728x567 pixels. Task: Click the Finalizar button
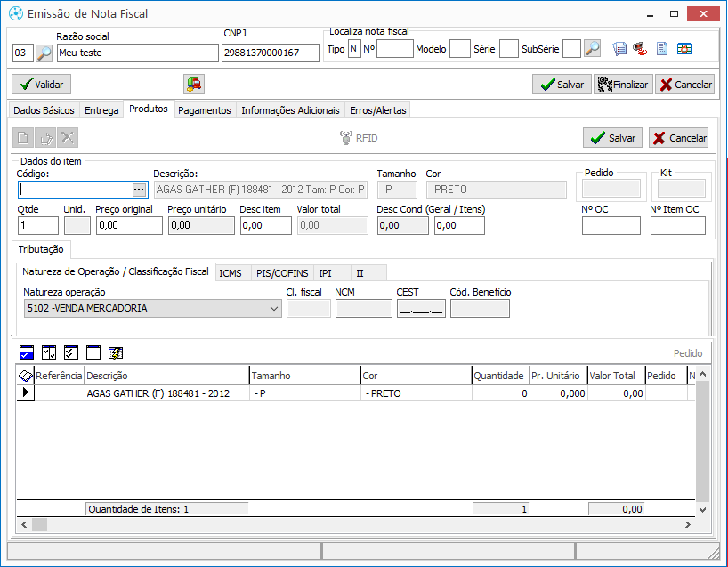click(623, 84)
